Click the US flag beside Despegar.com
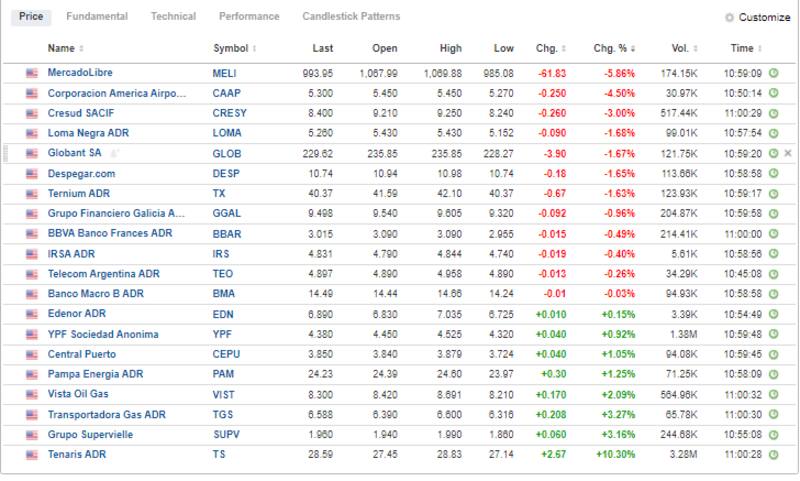This screenshot has width=800, height=481. tap(32, 173)
